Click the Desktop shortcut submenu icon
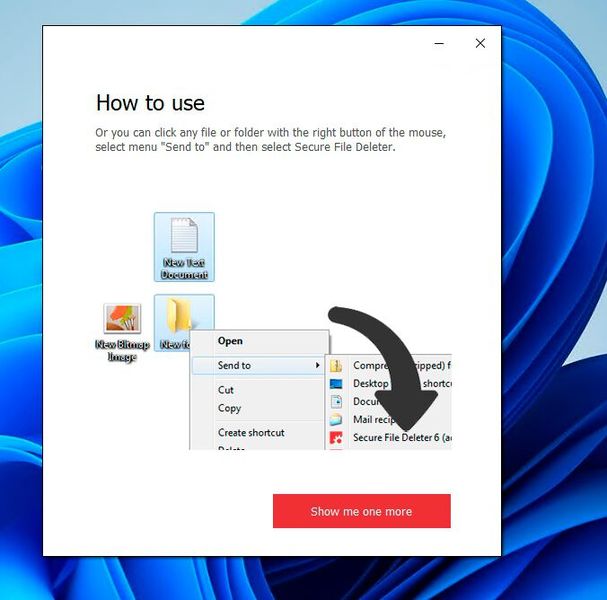The height and width of the screenshot is (600, 607). pyautogui.click(x=336, y=384)
